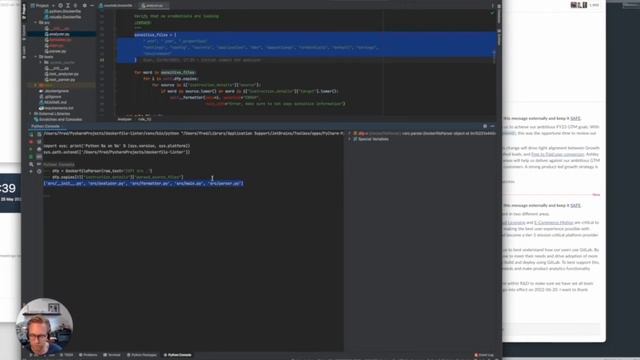
Task: Click the collapse all icon in Project toolbar
Action: (76, 6)
